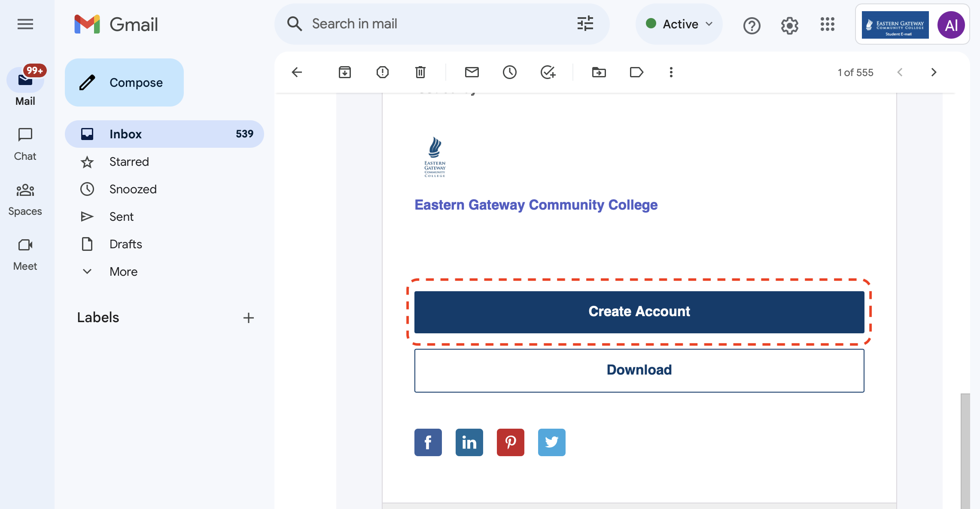The height and width of the screenshot is (509, 980).
Task: Toggle the main menu hamburger
Action: 25,24
